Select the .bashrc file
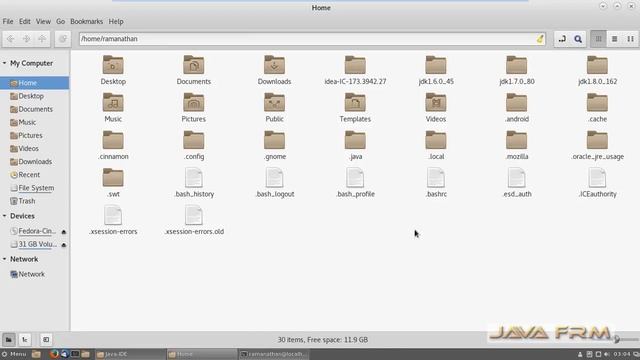640x360 pixels. coord(436,183)
